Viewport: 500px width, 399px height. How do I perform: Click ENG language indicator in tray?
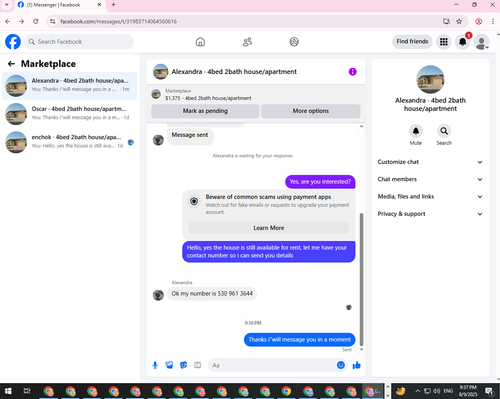448,391
